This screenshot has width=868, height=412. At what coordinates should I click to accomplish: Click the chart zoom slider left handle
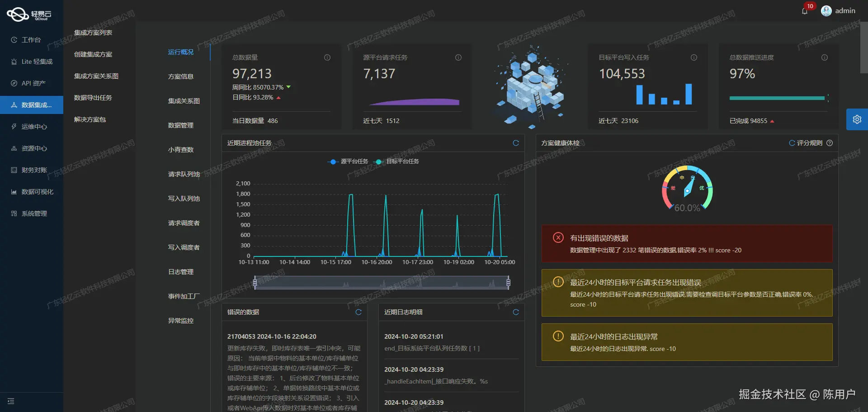pyautogui.click(x=255, y=283)
